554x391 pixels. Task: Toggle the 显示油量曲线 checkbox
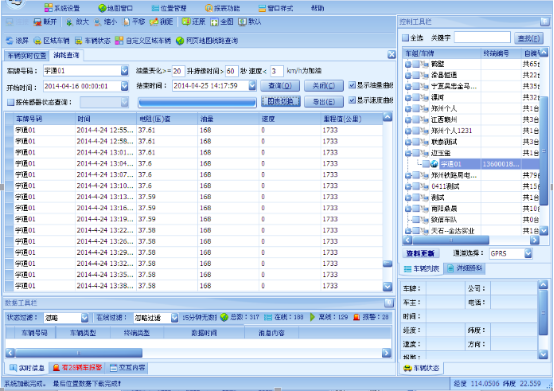coord(352,85)
